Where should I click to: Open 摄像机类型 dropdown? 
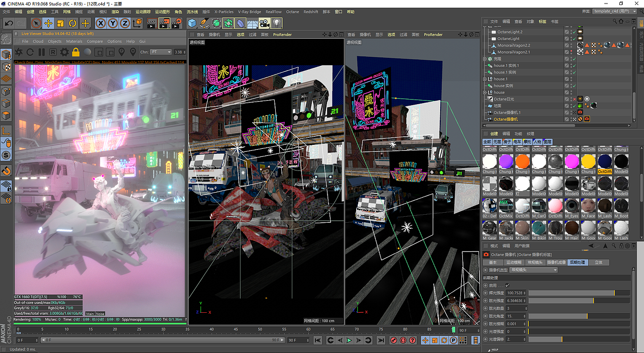534,270
